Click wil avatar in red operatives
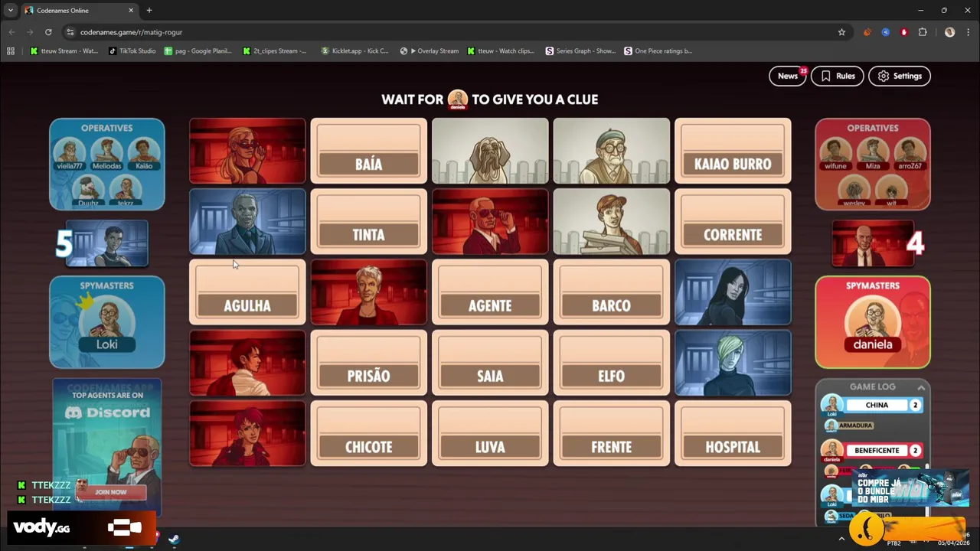 pyautogui.click(x=891, y=188)
